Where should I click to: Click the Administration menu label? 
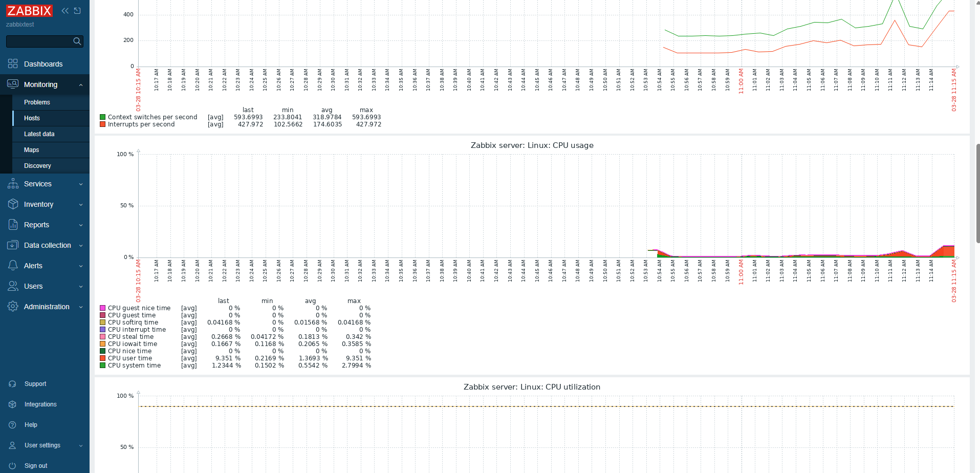tap(47, 307)
